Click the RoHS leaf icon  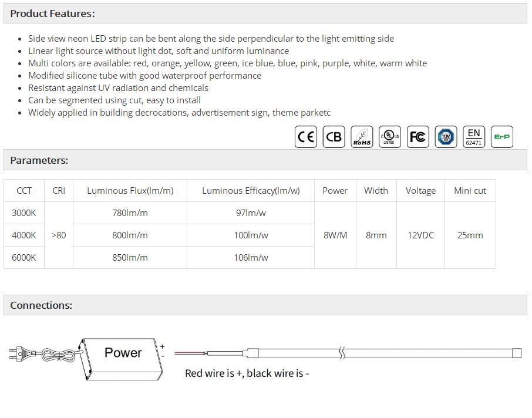362,137
